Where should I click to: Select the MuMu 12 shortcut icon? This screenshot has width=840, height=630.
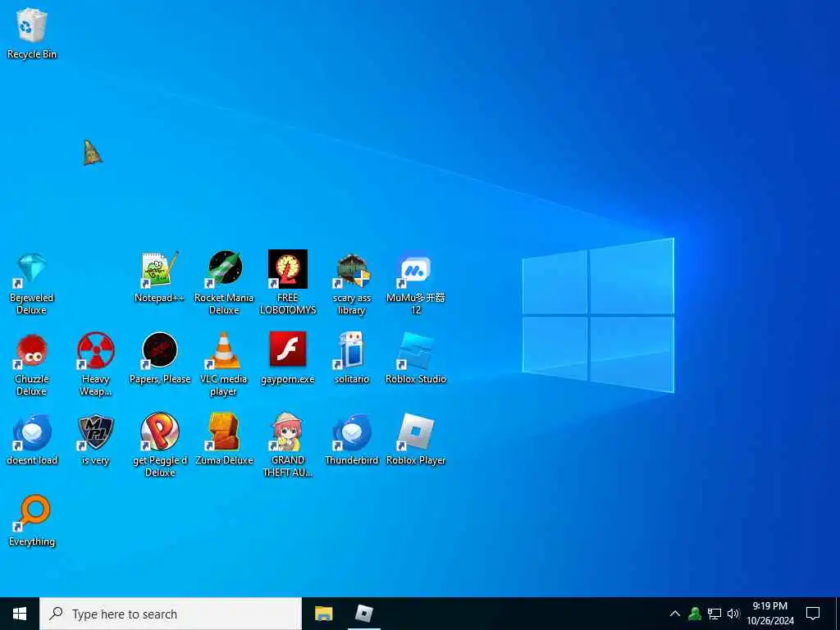pyautogui.click(x=416, y=284)
